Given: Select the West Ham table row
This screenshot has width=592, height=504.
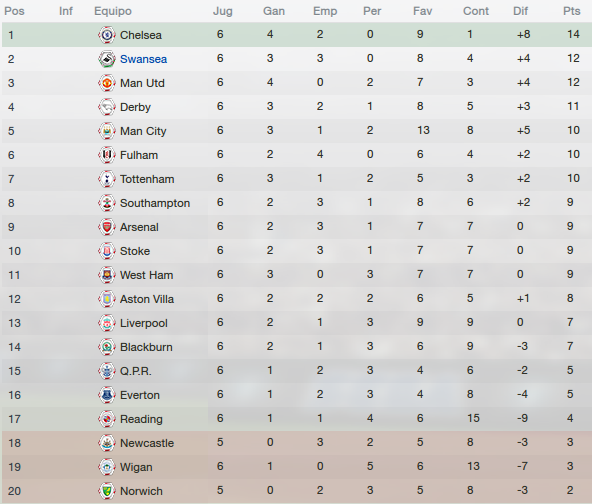Looking at the screenshot, I should [297, 275].
